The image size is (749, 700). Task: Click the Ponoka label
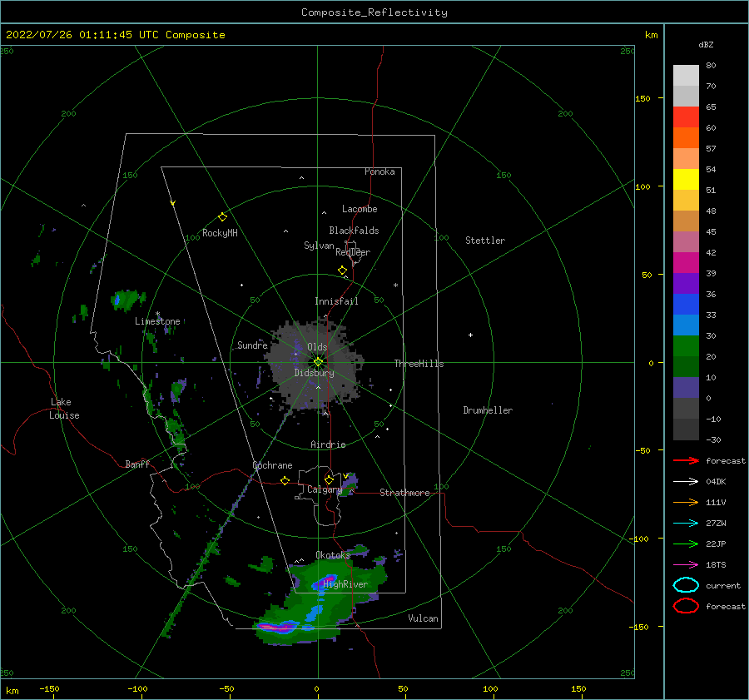tap(379, 172)
